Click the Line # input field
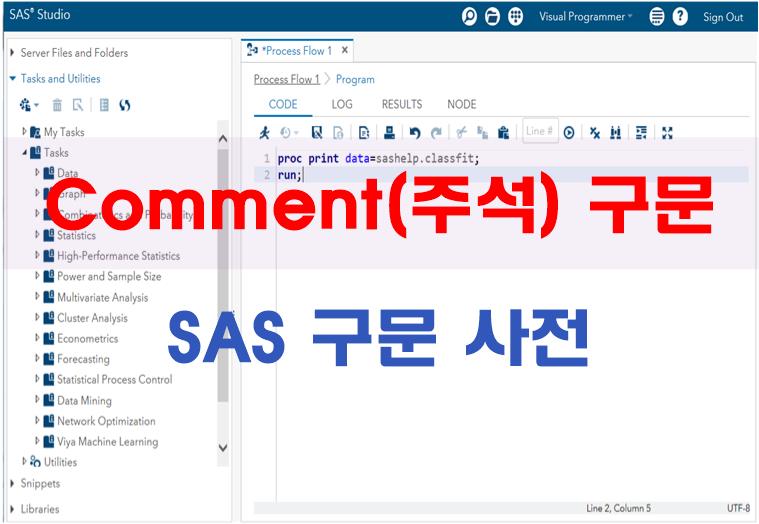759x524 pixels. pos(540,131)
